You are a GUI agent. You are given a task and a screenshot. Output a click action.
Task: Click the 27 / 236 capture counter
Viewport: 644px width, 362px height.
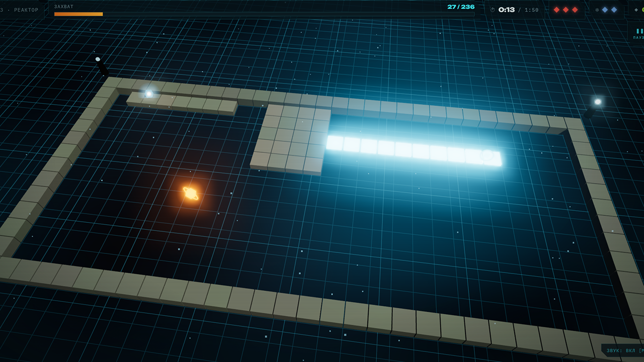(x=461, y=7)
